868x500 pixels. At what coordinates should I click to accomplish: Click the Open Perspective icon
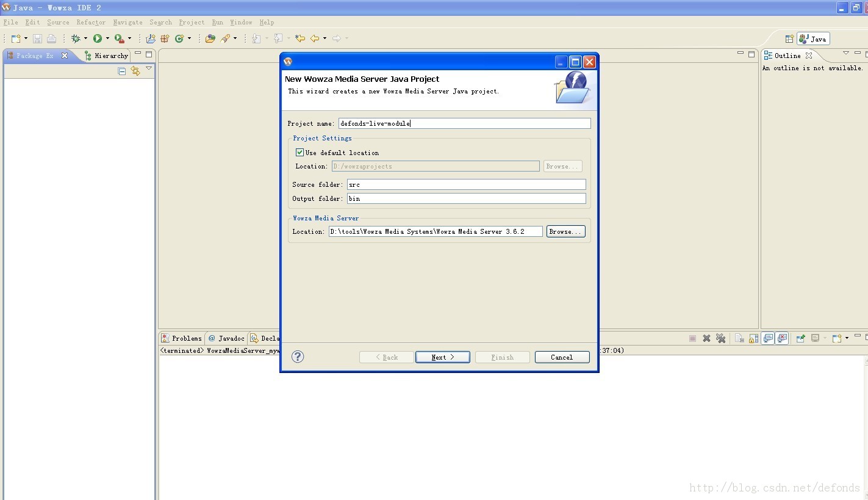789,38
